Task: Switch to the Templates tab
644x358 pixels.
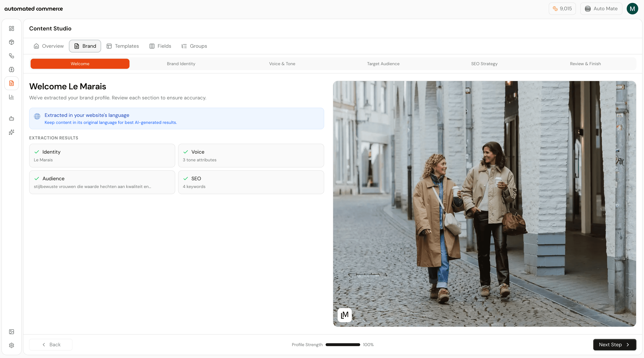Action: point(122,46)
